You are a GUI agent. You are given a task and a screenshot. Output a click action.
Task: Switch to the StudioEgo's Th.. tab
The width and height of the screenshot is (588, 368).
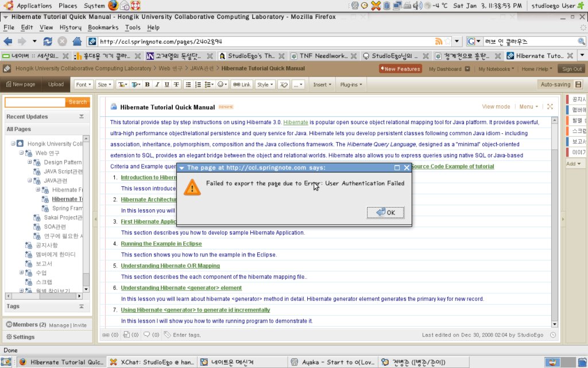coord(252,56)
